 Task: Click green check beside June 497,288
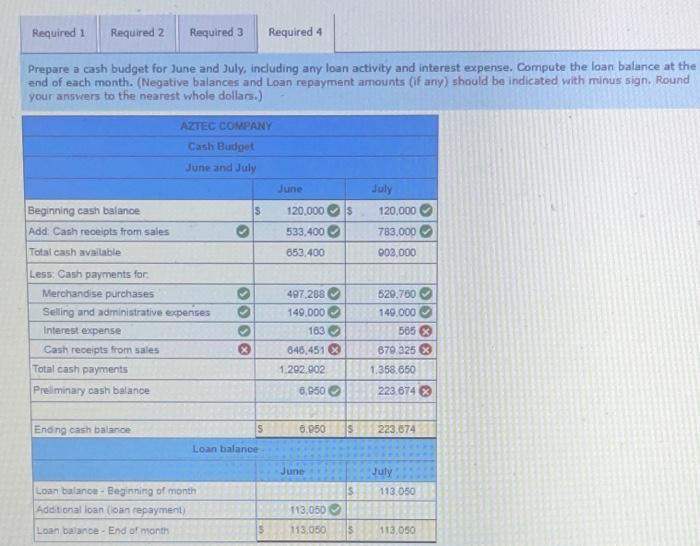tap(334, 293)
